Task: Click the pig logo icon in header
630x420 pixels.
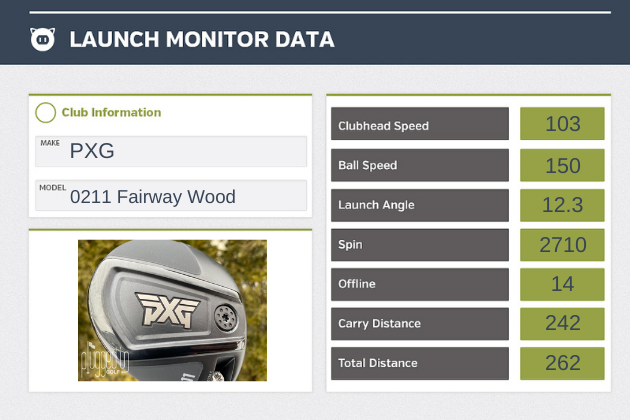Action: click(x=42, y=40)
